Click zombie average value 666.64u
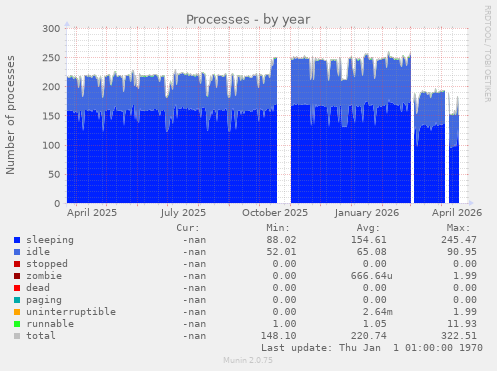The width and height of the screenshot is (497, 371). pyautogui.click(x=372, y=276)
